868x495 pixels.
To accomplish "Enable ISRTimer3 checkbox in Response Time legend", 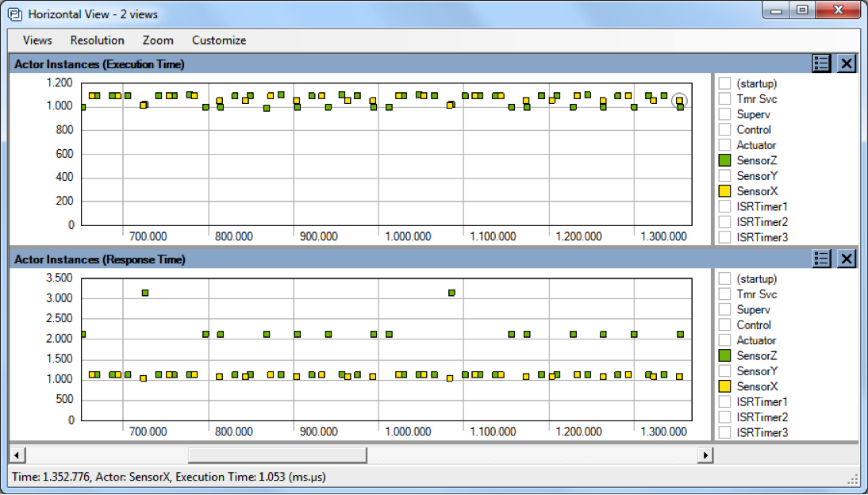I will pos(724,432).
